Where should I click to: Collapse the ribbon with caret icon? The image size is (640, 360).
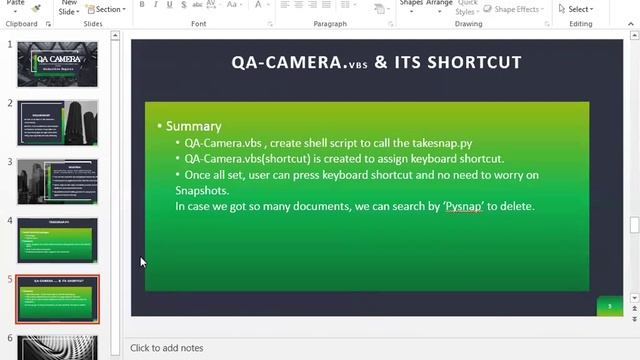coord(631,24)
